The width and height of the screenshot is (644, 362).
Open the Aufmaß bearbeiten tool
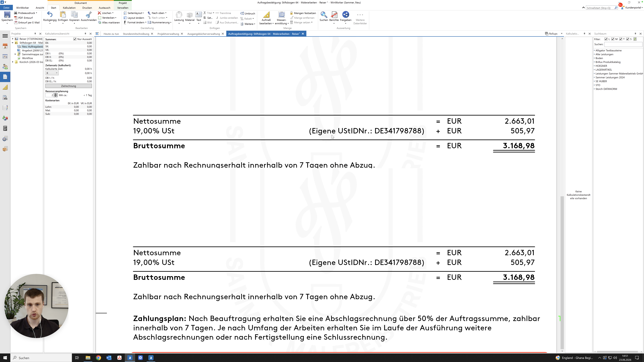click(x=266, y=18)
